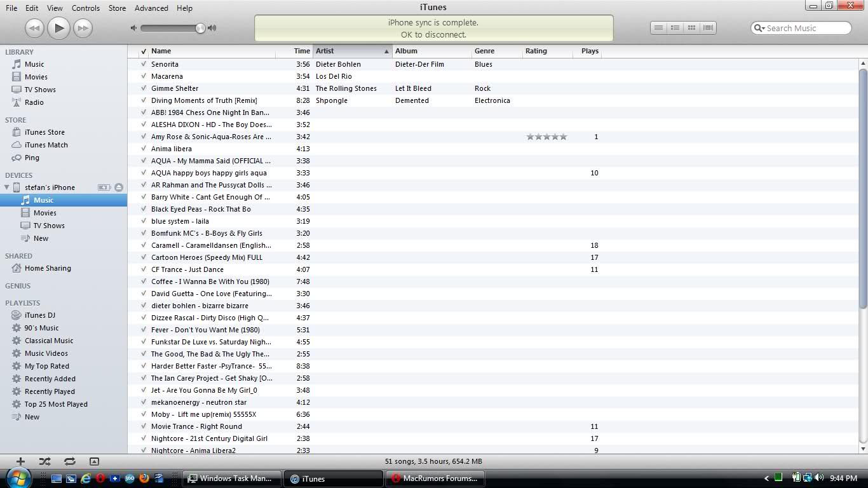Viewport: 868px width, 488px height.
Task: Launch Firefox from quick launch
Action: point(144,478)
